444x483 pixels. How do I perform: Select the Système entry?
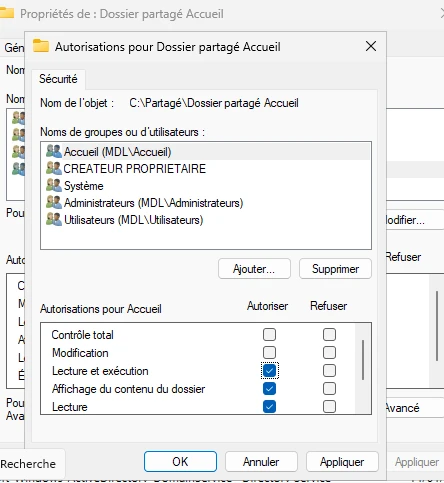206,186
